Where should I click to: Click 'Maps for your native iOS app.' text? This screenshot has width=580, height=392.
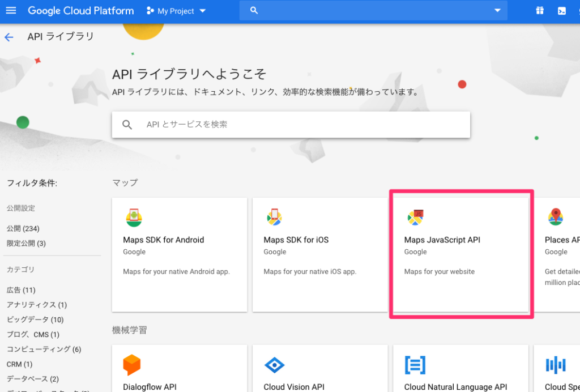pos(310,271)
